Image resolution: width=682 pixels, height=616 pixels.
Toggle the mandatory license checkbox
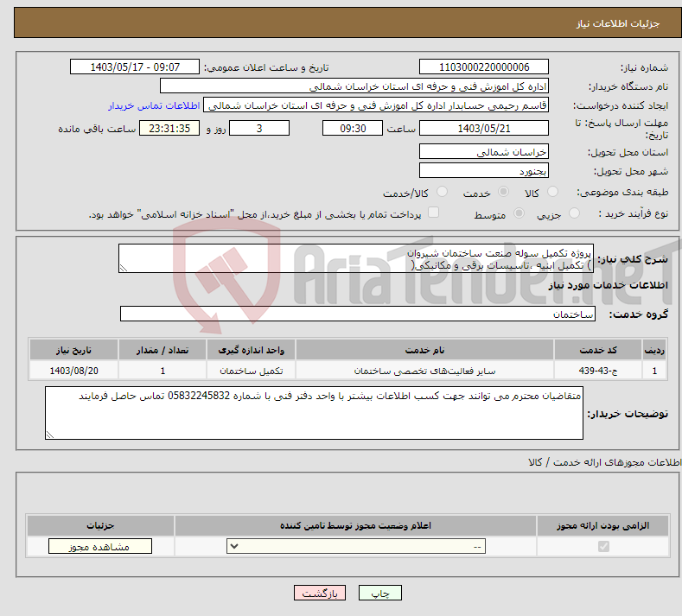pyautogui.click(x=603, y=546)
